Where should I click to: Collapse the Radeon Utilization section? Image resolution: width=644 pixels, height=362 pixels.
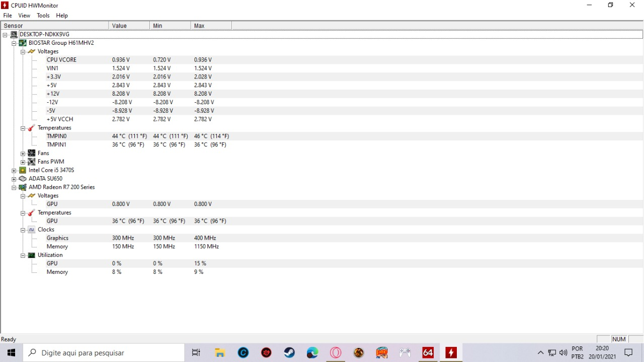(x=23, y=256)
